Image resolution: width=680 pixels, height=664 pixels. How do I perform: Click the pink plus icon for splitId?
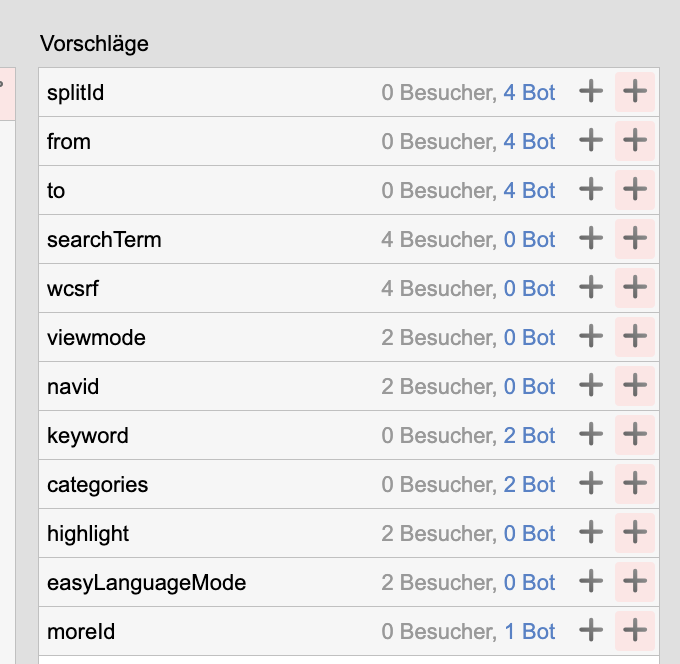coord(635,92)
